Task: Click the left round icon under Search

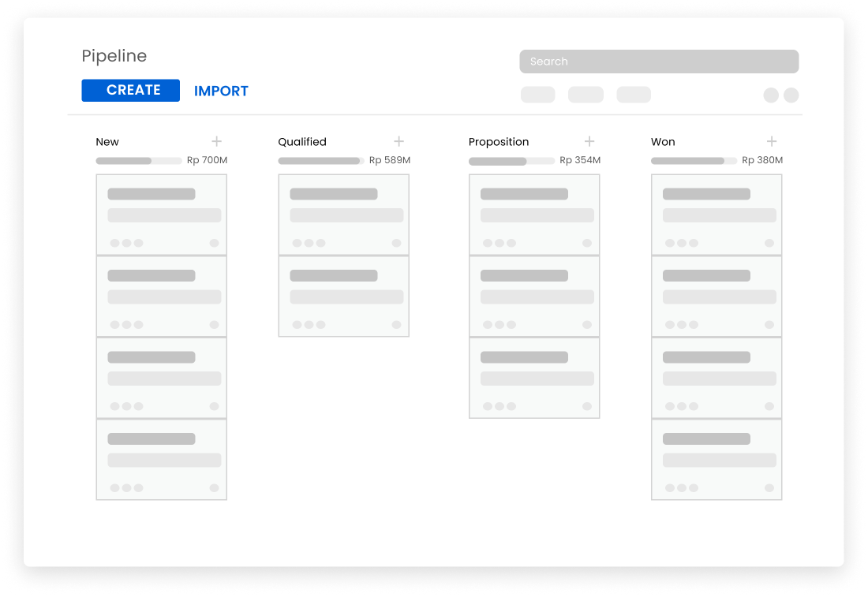Action: (x=771, y=95)
